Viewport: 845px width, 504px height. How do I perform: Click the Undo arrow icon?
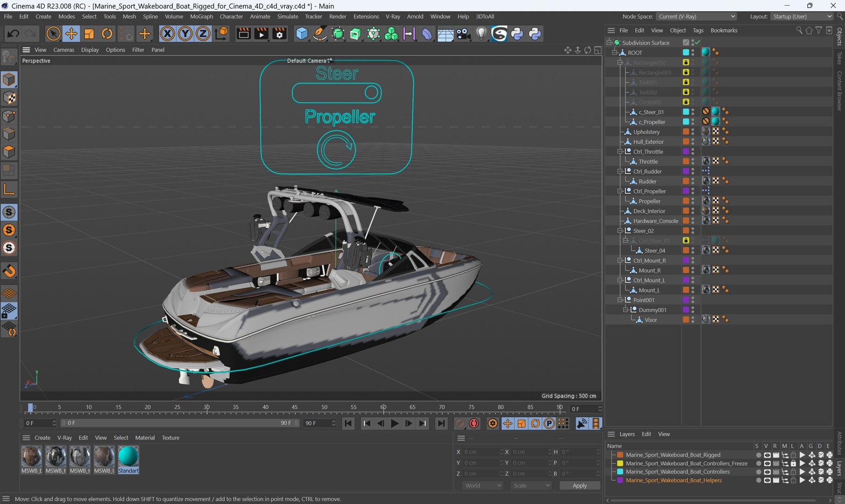(x=13, y=34)
